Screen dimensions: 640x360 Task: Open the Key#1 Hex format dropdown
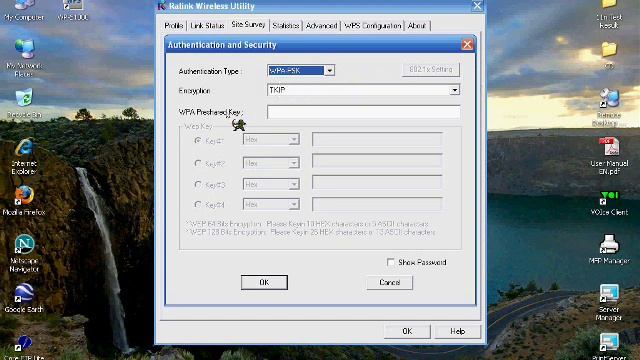294,140
